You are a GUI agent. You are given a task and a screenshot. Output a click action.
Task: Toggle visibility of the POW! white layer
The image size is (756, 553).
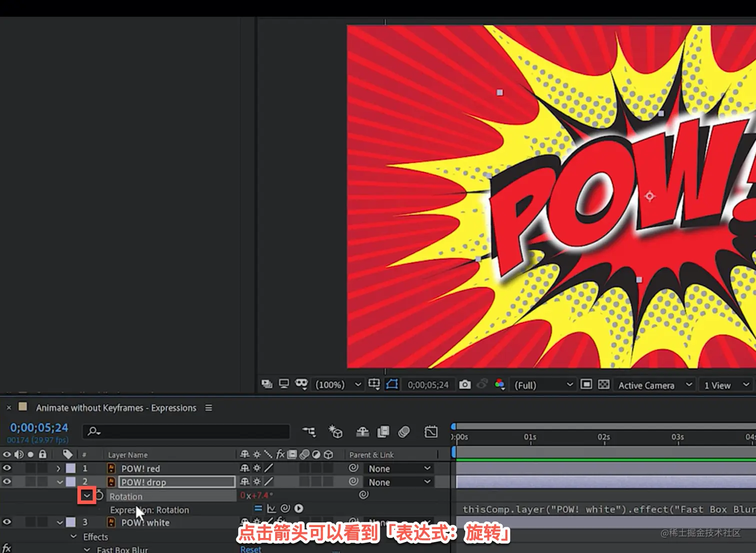7,522
